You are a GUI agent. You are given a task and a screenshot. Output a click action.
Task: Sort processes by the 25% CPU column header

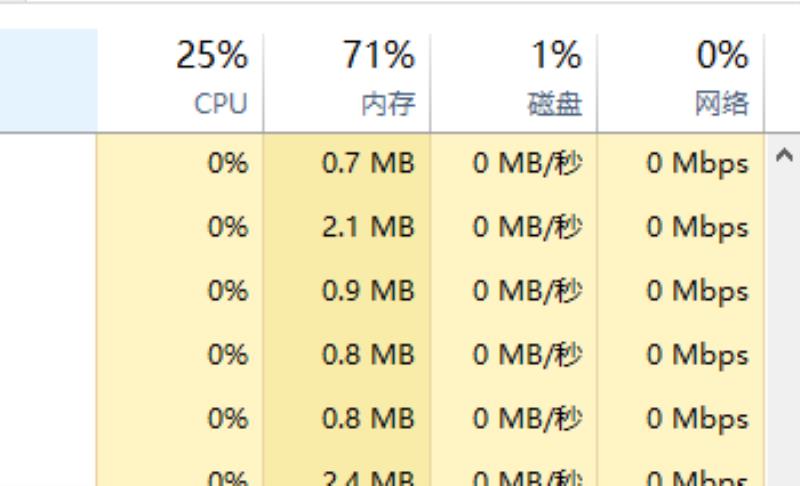click(x=180, y=80)
